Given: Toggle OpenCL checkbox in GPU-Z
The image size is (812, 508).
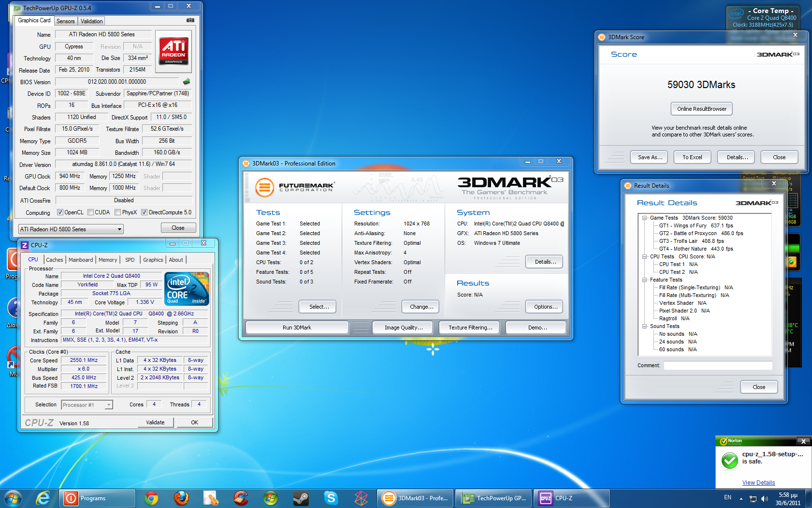Looking at the screenshot, I should pos(60,212).
